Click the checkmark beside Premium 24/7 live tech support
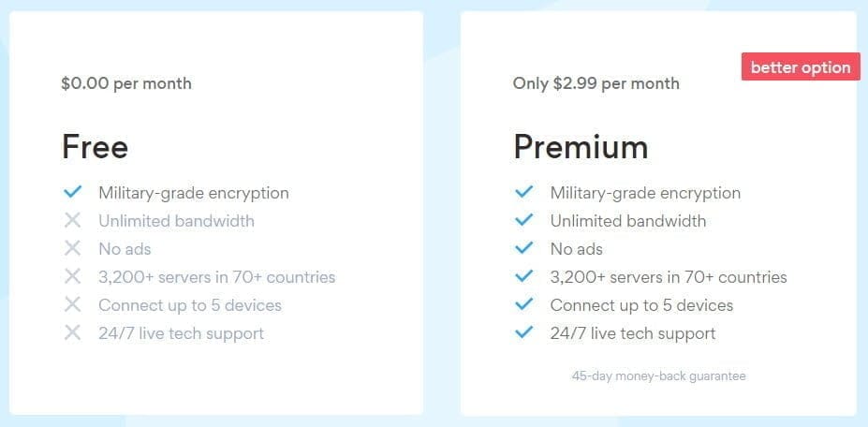 (524, 333)
